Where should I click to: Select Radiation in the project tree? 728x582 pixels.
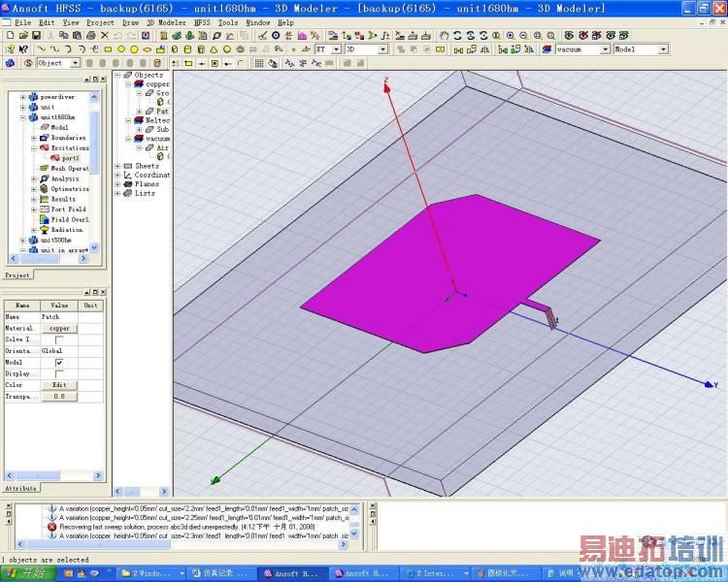67,230
